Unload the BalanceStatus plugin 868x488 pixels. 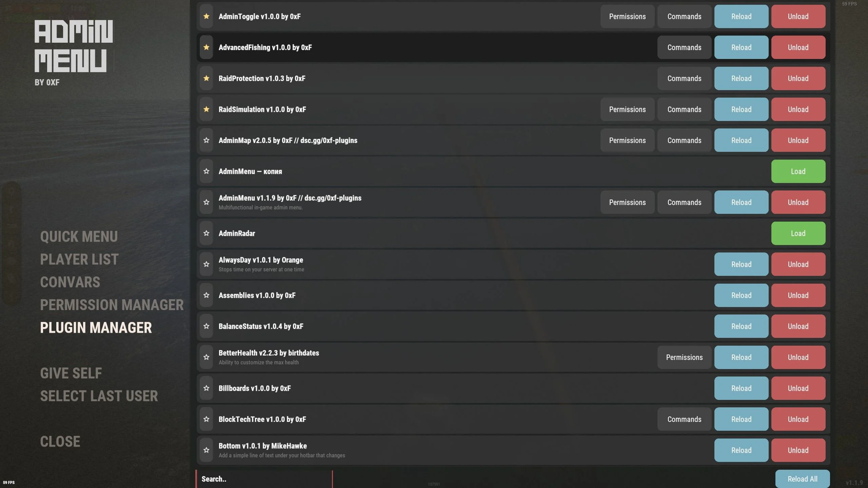[x=798, y=326]
